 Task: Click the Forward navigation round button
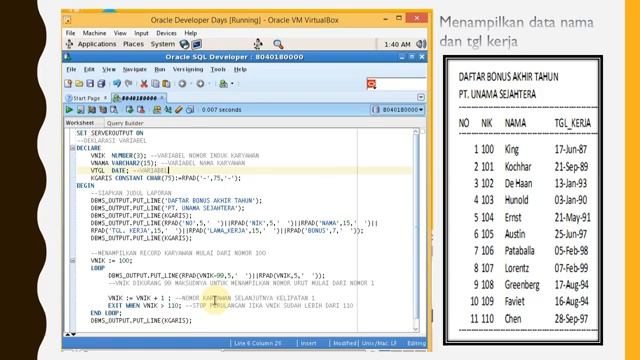200,84
